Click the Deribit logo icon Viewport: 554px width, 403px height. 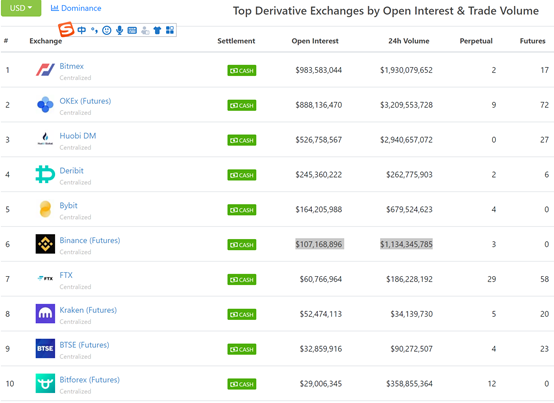(45, 174)
